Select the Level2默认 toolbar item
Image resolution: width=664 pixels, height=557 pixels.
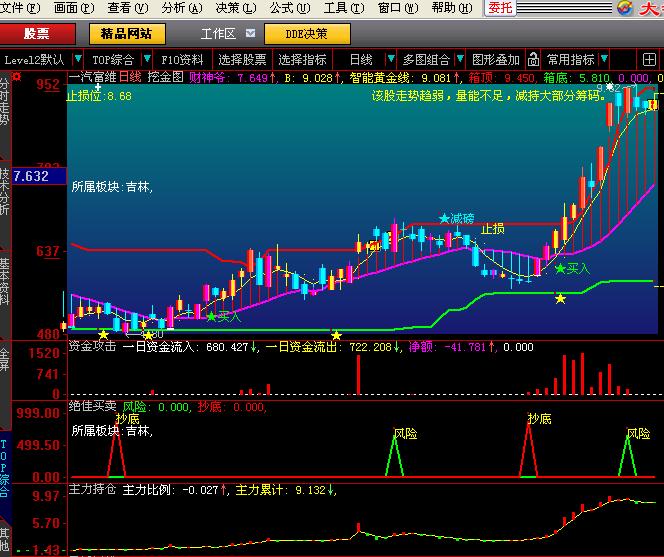35,60
